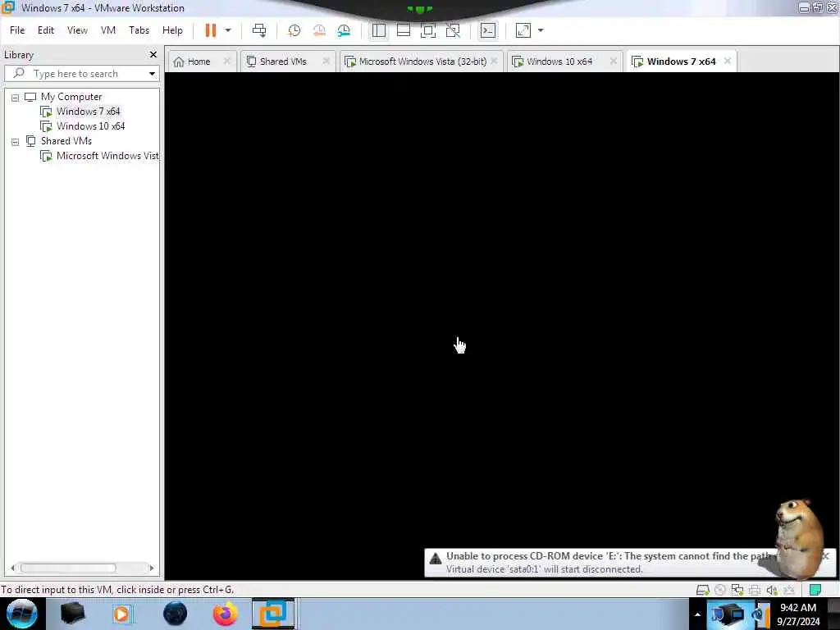Enter full screen mode via toolbar icon
The image size is (840, 630).
(428, 30)
